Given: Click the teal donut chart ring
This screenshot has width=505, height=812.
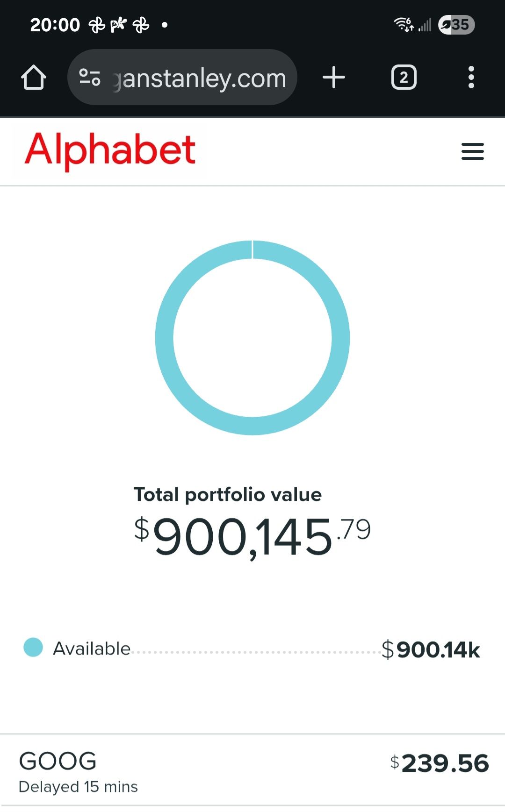Looking at the screenshot, I should click(165, 337).
